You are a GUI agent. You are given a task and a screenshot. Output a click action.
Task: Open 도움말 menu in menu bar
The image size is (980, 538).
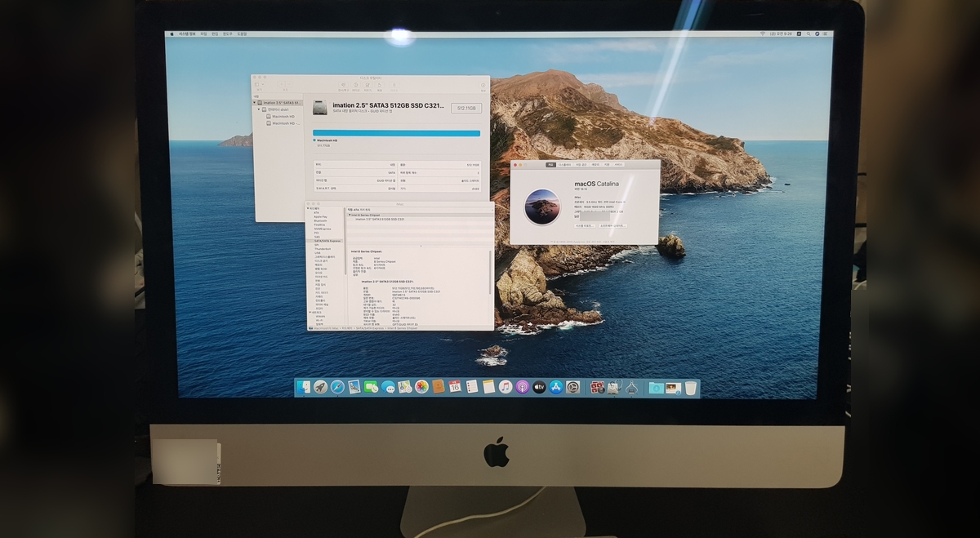click(242, 33)
